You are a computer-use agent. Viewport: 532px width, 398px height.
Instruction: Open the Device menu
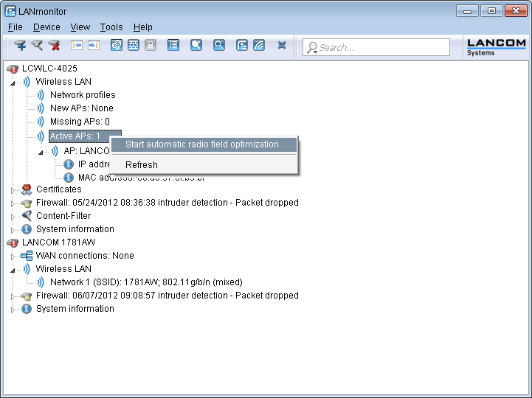tap(46, 27)
